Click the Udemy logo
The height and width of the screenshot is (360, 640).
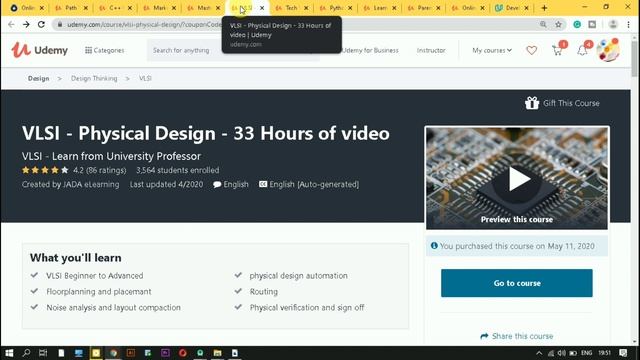tap(40, 50)
